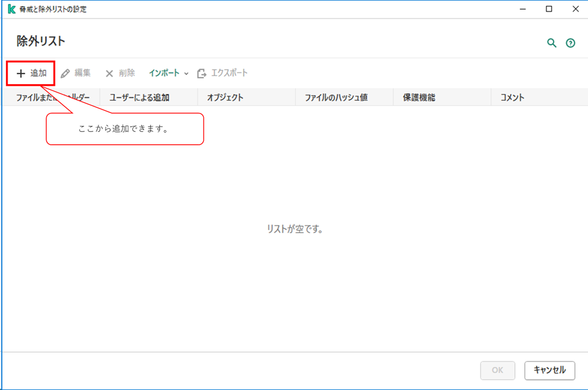Click the export arrow icon
Screen dimensions: 588x390
(201, 73)
